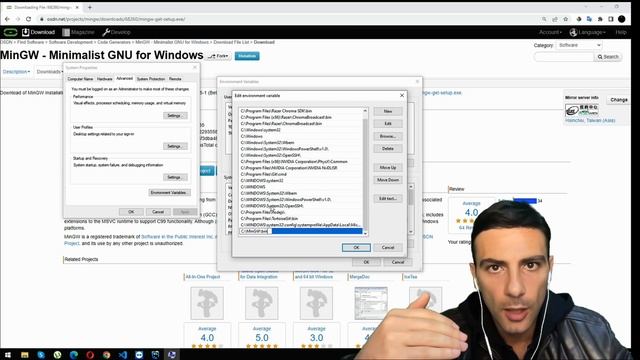This screenshot has width=640, height=360.
Task: Click the browser profile avatar icon
Action: (622, 19)
